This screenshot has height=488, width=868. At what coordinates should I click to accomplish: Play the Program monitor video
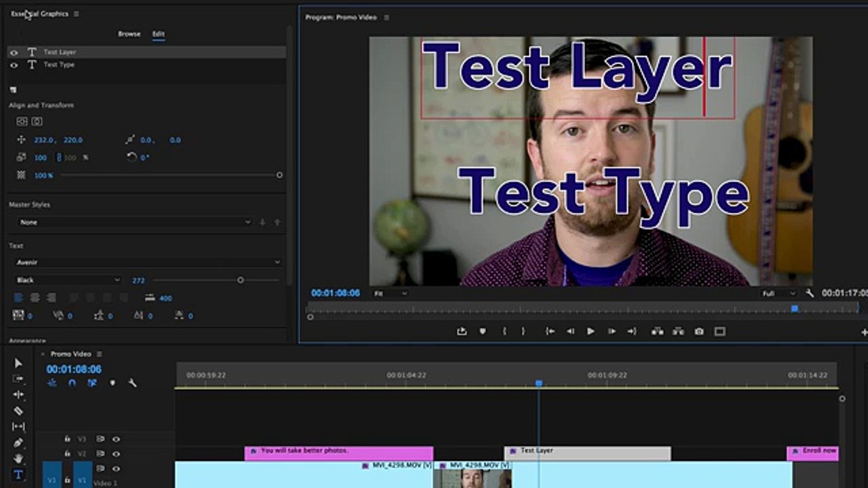click(590, 332)
